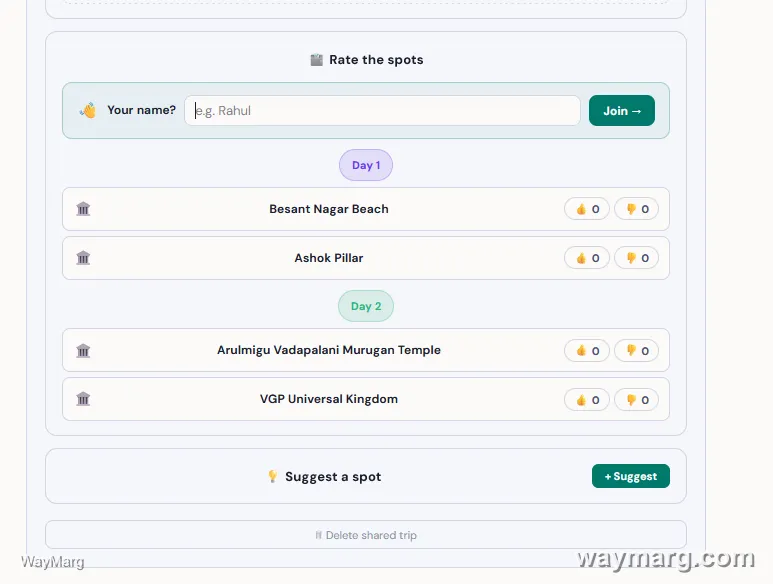Select the Day 1 badge
773x584 pixels.
click(x=366, y=165)
